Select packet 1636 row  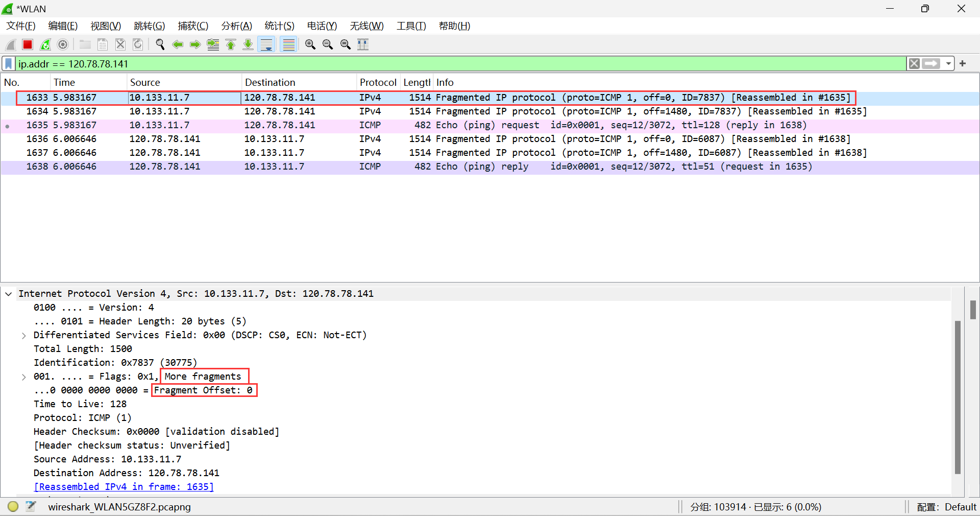pos(490,139)
